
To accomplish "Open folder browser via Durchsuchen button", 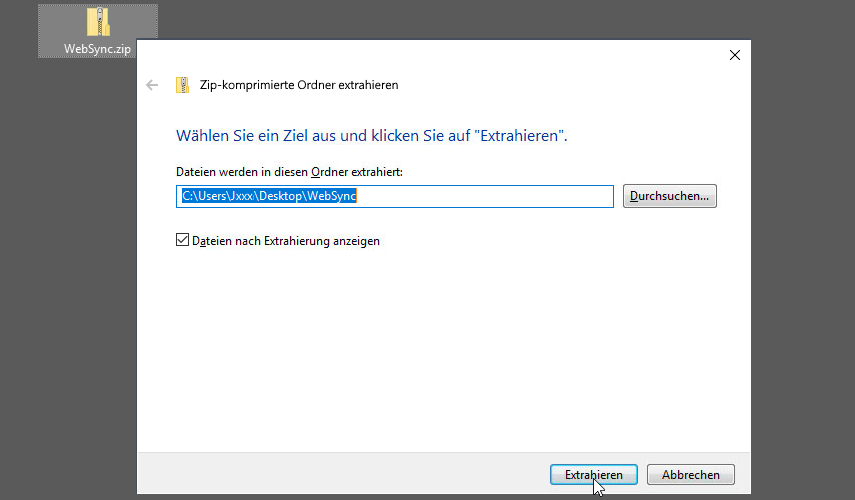I will click(669, 196).
